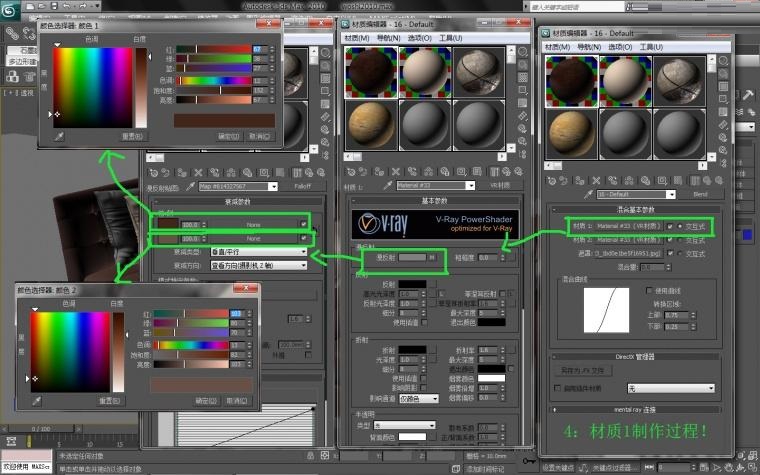Screen dimensions: 760x475
Task: Click 漫反射 diffuse color swatch in V-Ray editor
Action: (412, 257)
